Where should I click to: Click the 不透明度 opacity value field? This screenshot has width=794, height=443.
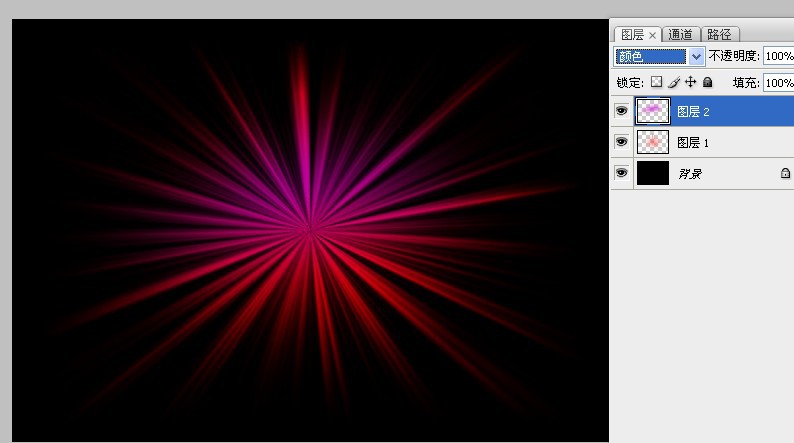pyautogui.click(x=779, y=56)
